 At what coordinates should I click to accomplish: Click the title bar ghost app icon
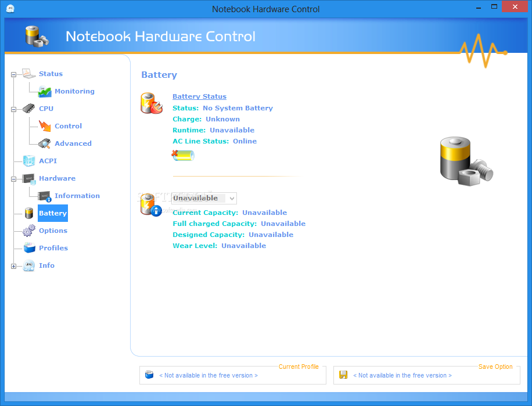click(10, 9)
